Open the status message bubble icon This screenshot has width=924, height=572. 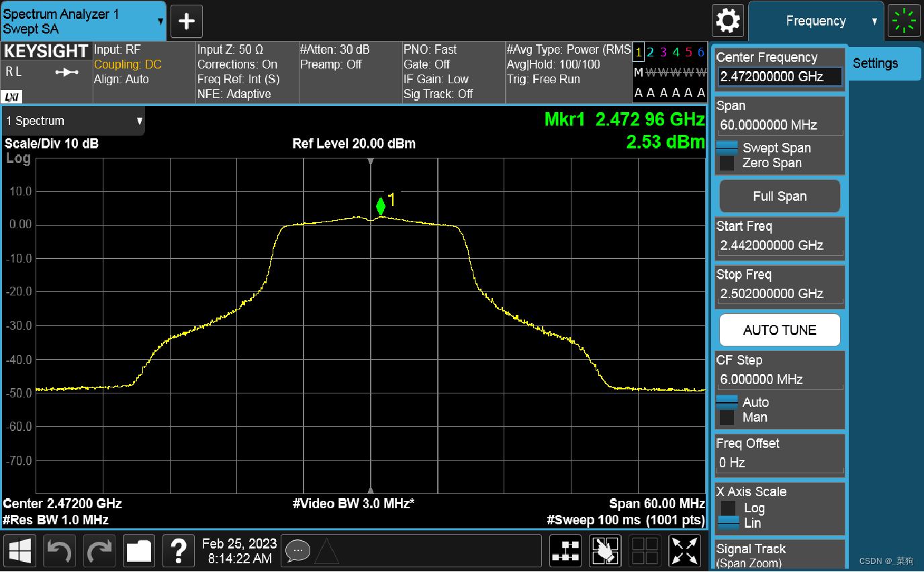[x=297, y=551]
